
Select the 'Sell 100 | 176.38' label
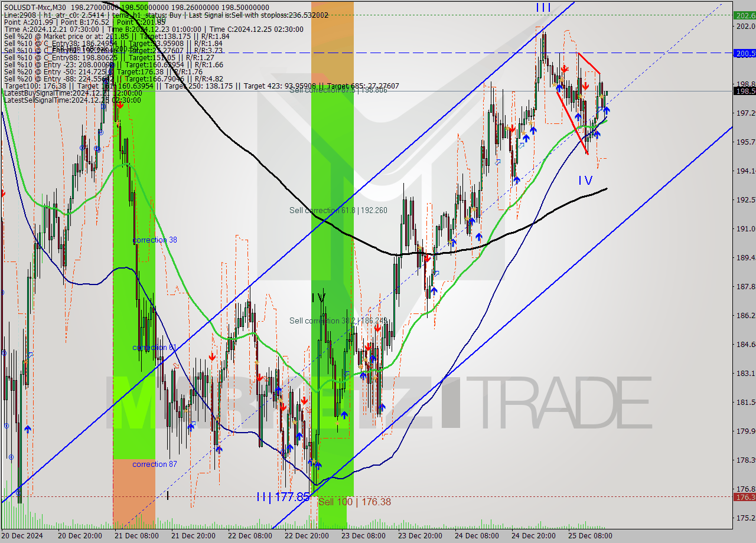click(354, 502)
